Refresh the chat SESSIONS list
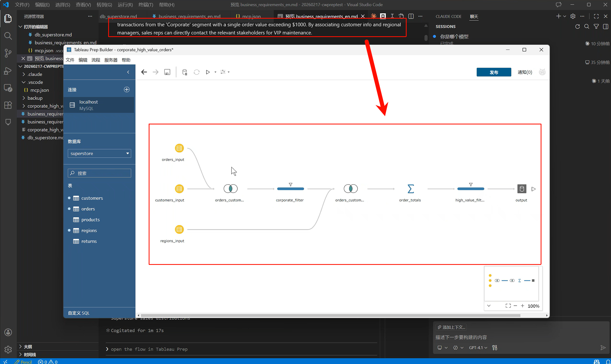Screen dimensions: 611x364 pos(577,26)
